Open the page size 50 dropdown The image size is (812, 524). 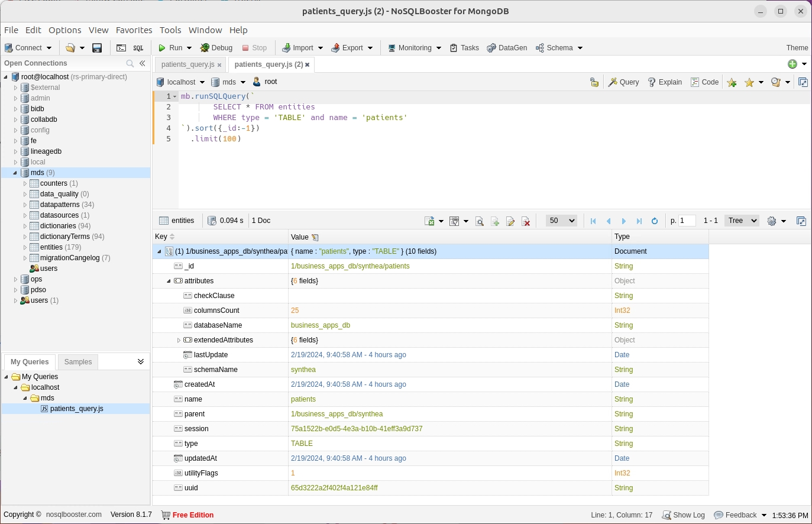pyautogui.click(x=561, y=221)
